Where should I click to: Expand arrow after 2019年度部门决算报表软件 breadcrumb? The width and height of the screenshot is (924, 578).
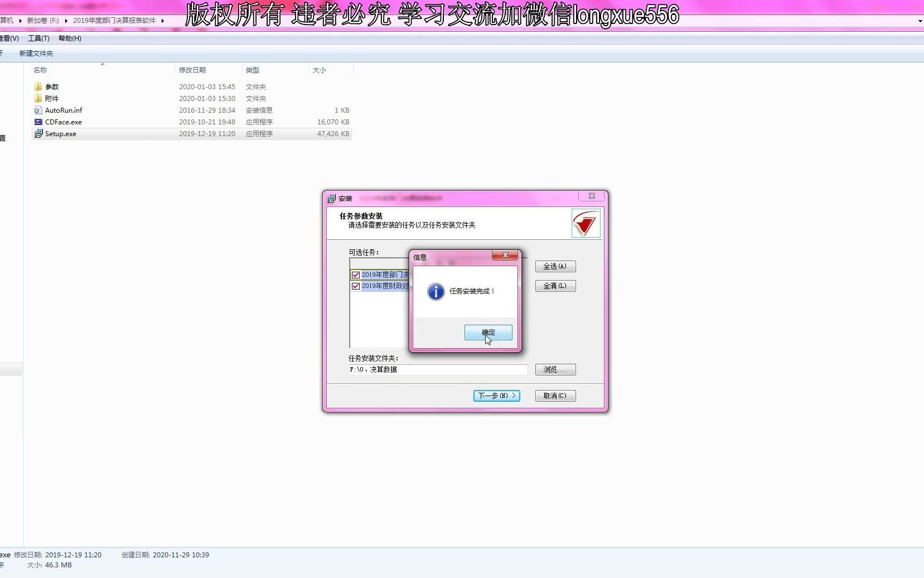click(x=162, y=21)
